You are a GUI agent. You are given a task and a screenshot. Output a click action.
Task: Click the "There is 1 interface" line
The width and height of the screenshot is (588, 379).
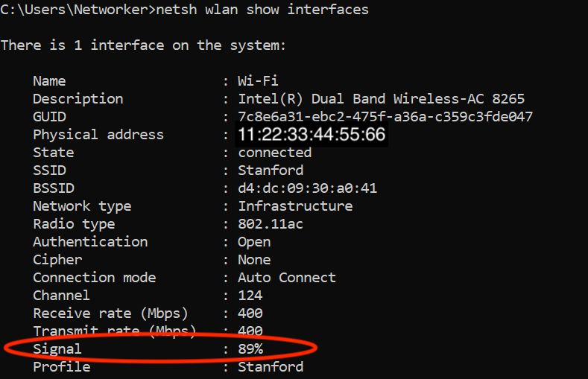(x=143, y=45)
